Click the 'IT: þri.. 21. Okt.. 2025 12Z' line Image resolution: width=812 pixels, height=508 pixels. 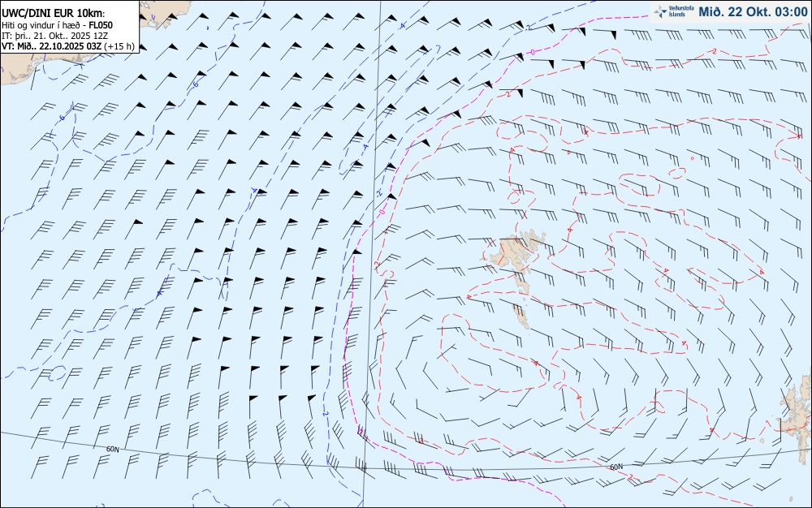[x=54, y=36]
